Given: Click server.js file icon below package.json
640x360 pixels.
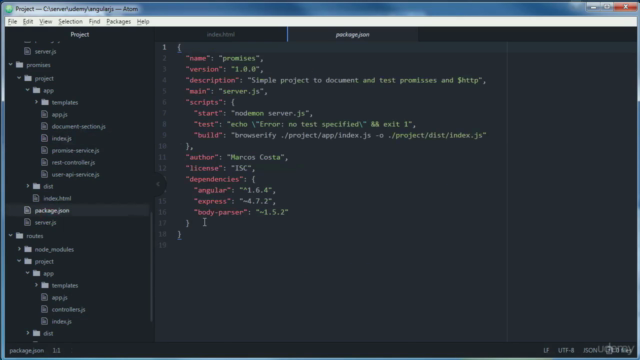Looking at the screenshot, I should pyautogui.click(x=27, y=222).
